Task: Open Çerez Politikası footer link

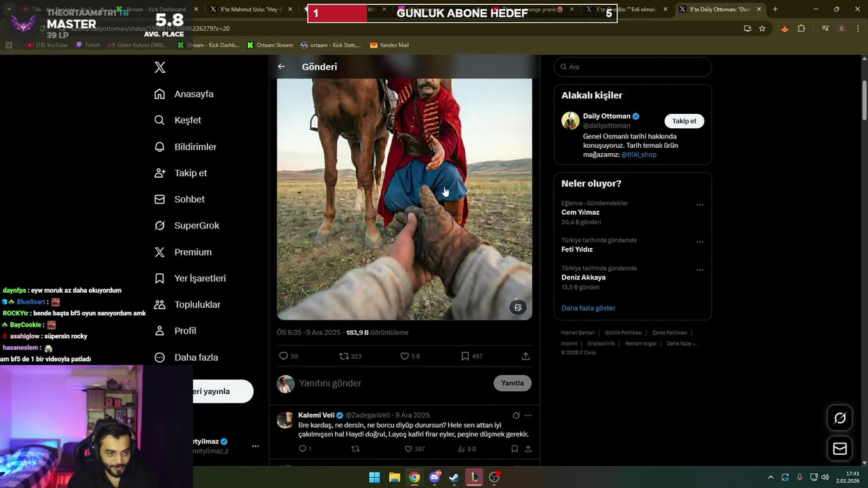Action: tap(669, 333)
